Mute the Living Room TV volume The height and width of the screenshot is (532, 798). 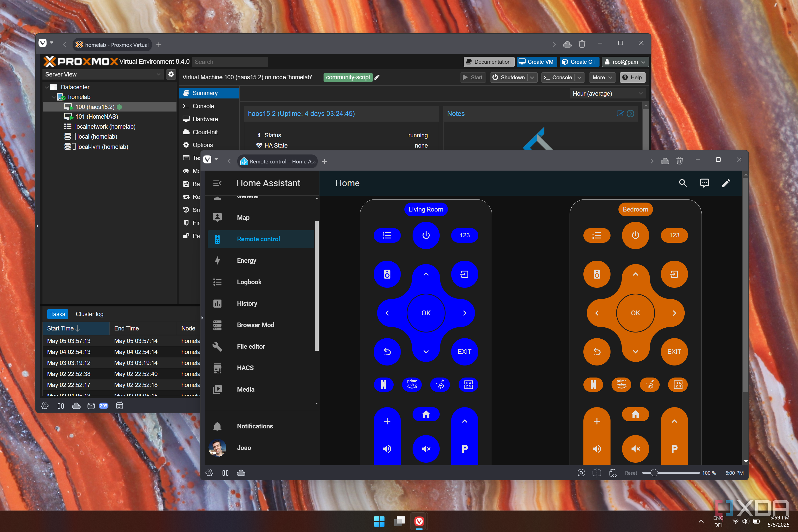point(426,449)
